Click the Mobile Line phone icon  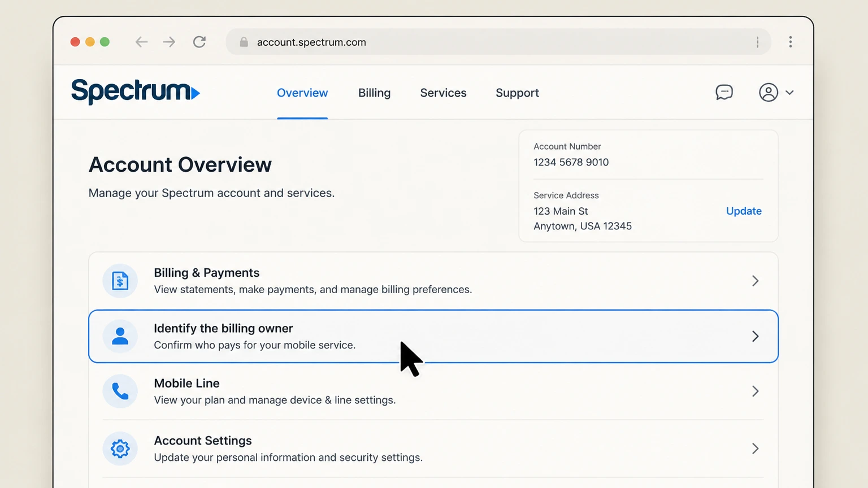tap(120, 391)
